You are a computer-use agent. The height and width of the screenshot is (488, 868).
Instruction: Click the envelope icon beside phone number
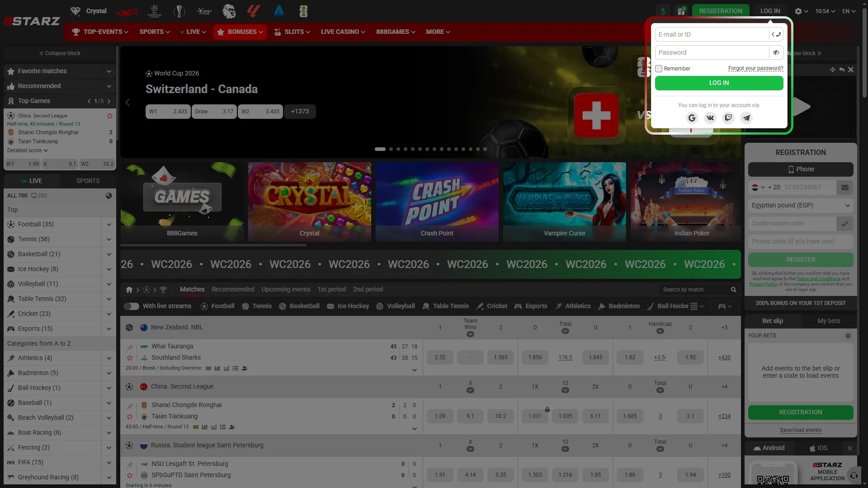coord(845,188)
